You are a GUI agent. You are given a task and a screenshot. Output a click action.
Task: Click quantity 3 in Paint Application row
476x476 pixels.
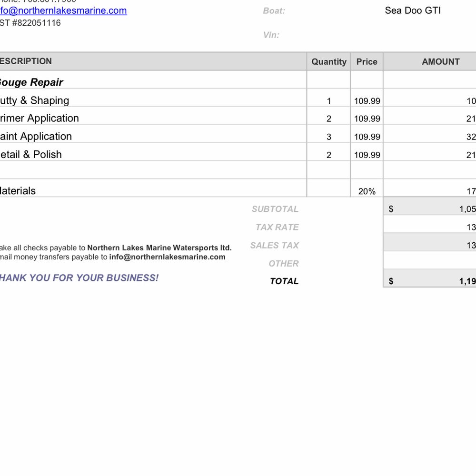(x=329, y=137)
